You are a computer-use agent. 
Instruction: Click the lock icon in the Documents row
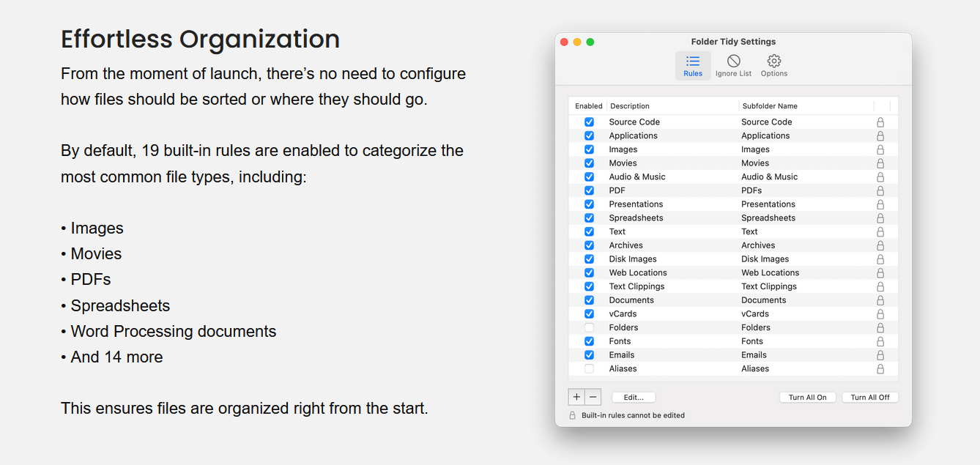coord(880,300)
